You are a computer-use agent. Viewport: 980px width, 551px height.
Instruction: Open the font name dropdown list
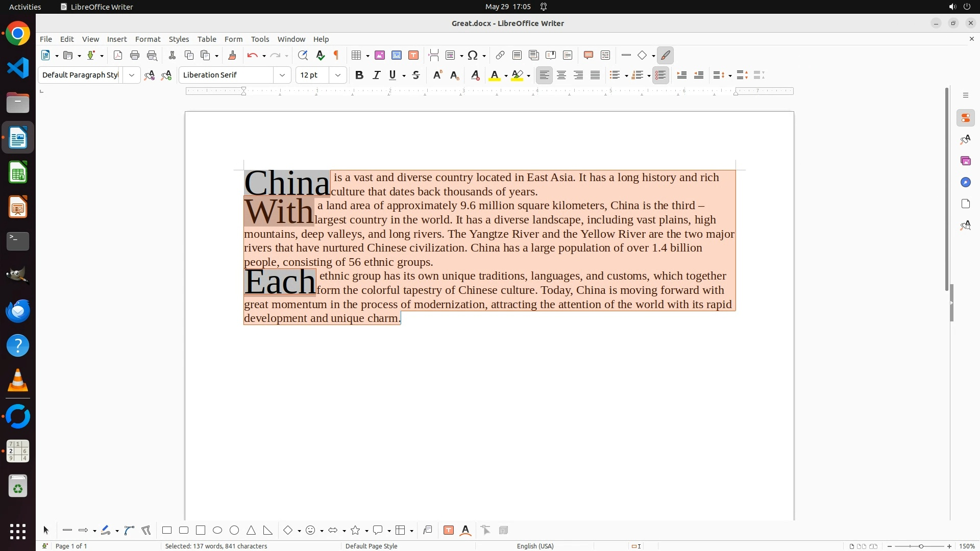click(282, 75)
